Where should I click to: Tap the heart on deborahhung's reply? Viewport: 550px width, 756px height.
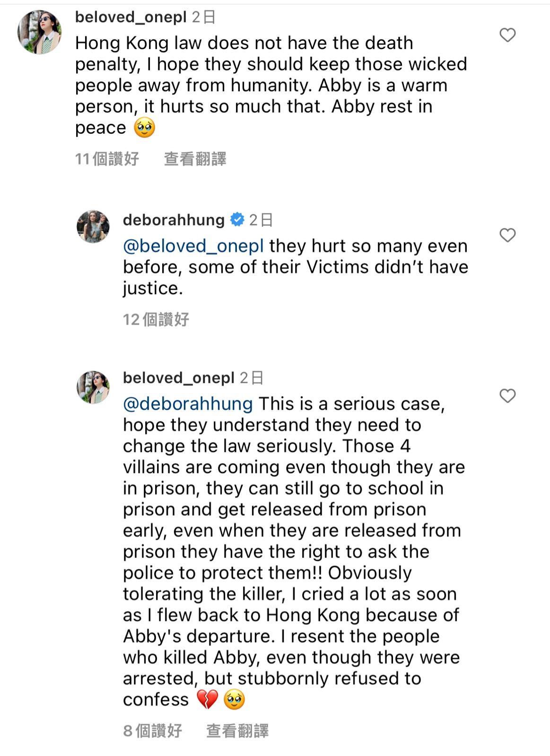[x=507, y=235]
